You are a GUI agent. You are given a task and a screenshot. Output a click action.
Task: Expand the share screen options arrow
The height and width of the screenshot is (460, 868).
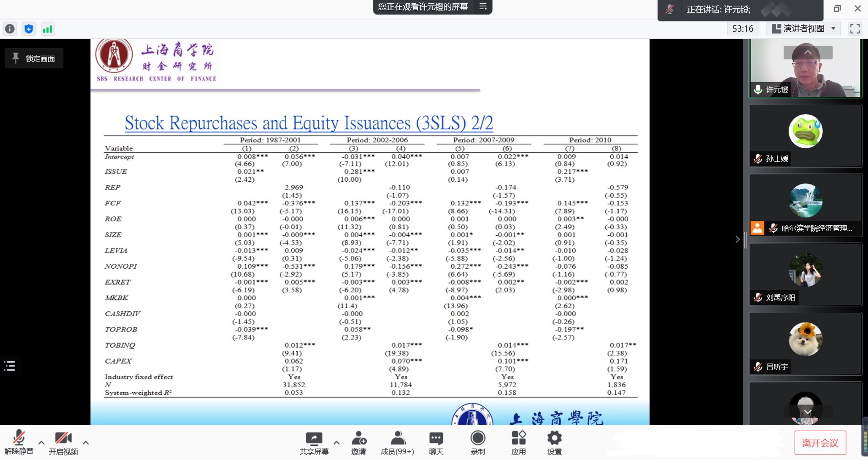(337, 443)
